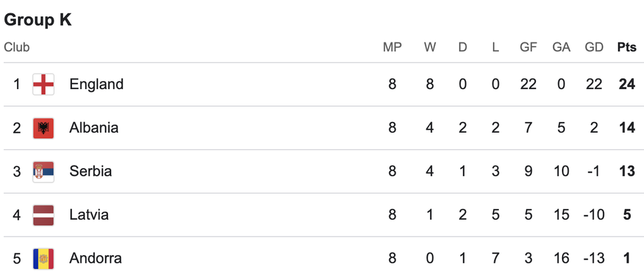Click the Latvia flag icon

pyautogui.click(x=44, y=215)
